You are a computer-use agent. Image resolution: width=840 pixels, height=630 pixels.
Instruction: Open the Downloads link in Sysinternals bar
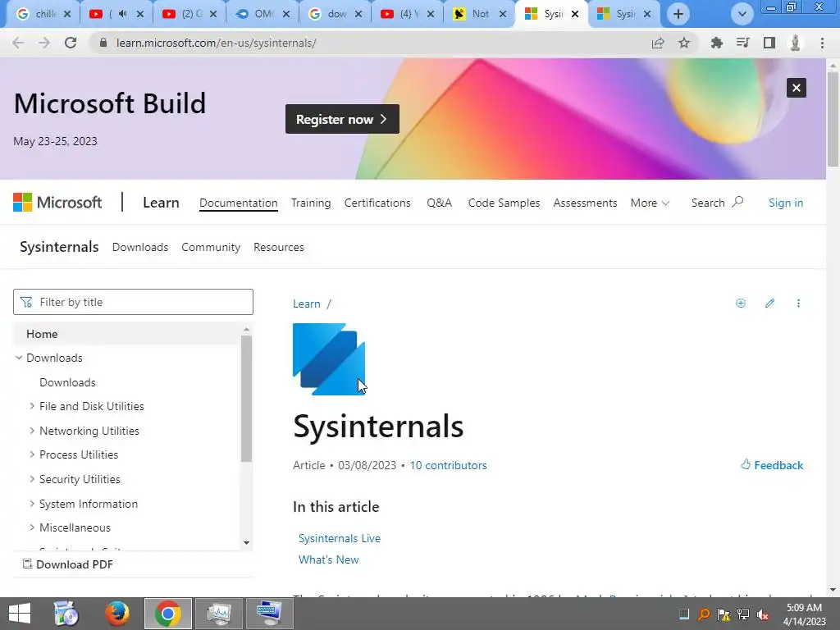139,247
